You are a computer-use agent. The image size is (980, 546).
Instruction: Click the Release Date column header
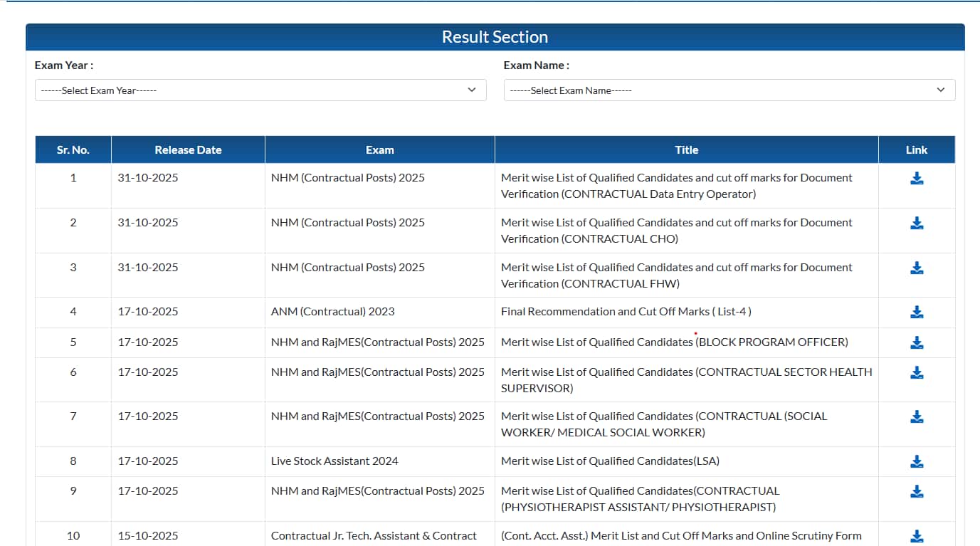(188, 150)
